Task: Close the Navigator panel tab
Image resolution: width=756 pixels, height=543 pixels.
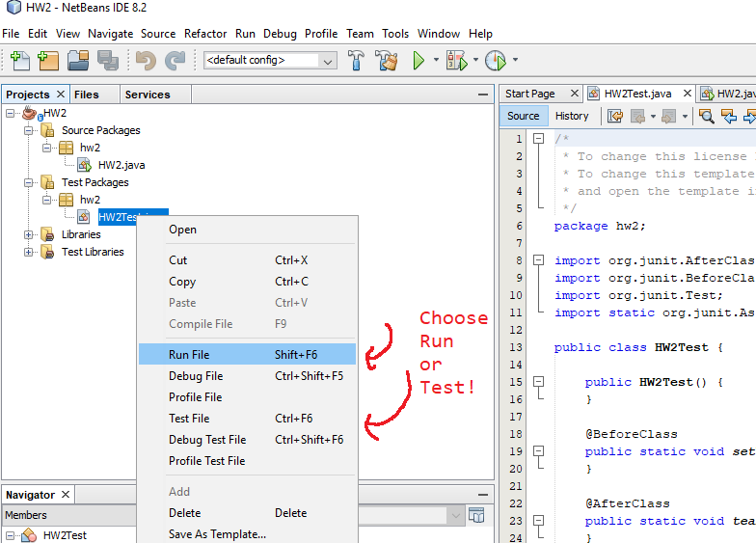Action: coord(66,494)
